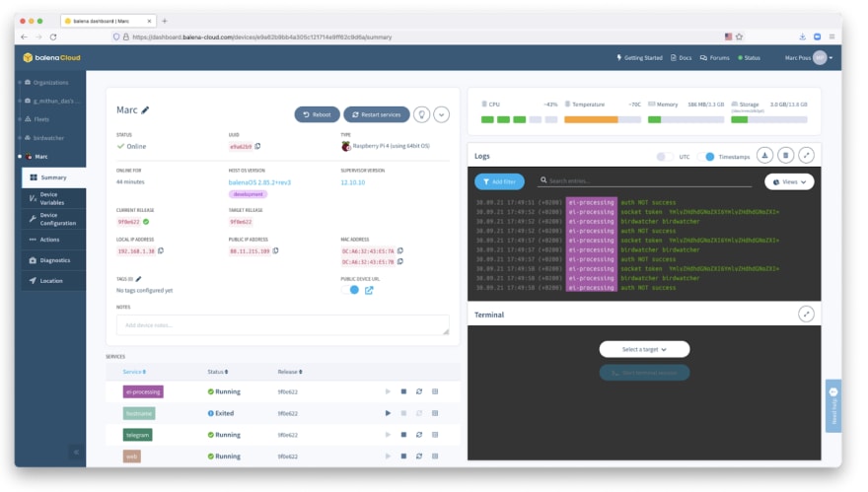The height and width of the screenshot is (492, 868).
Task: Go to Organizations in sidebar
Action: (50, 83)
